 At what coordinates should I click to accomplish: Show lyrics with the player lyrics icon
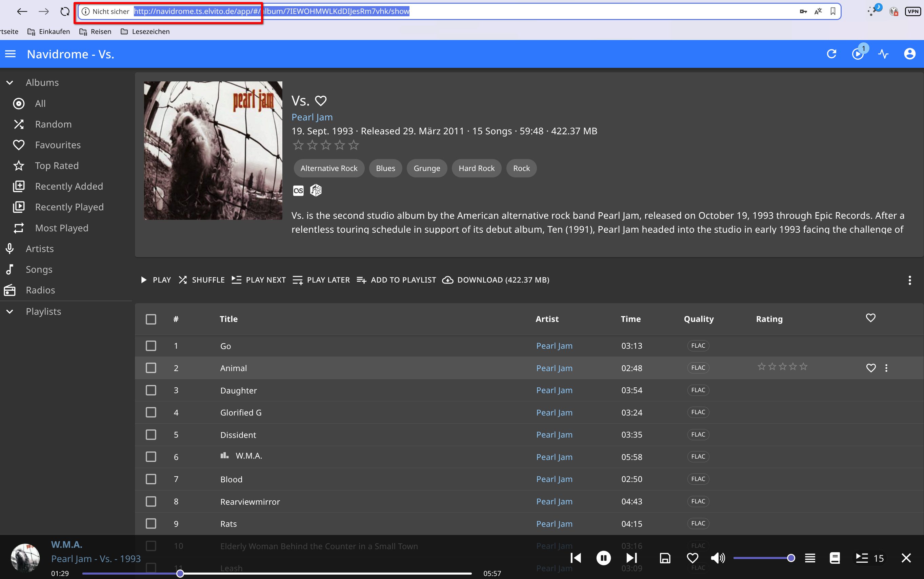coord(835,558)
